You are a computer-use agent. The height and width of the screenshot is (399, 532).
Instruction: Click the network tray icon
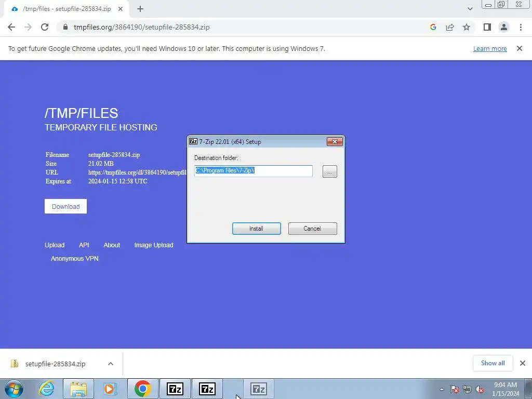(x=467, y=389)
